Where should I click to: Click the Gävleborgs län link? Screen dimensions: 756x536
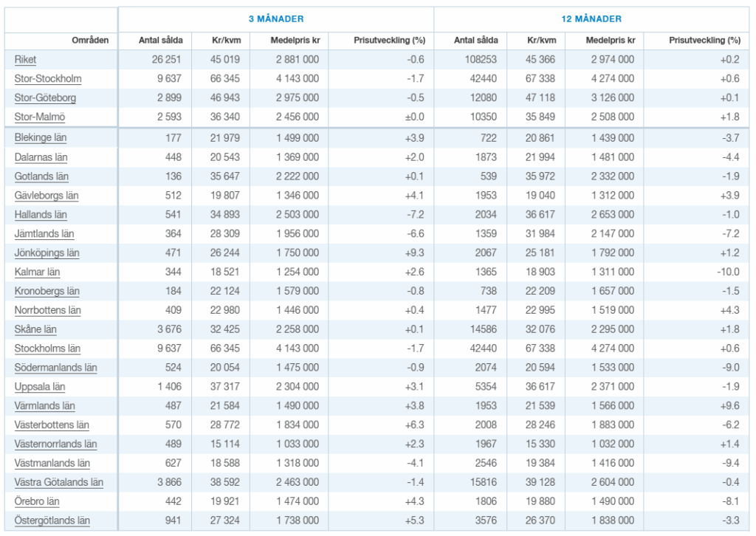(x=46, y=196)
